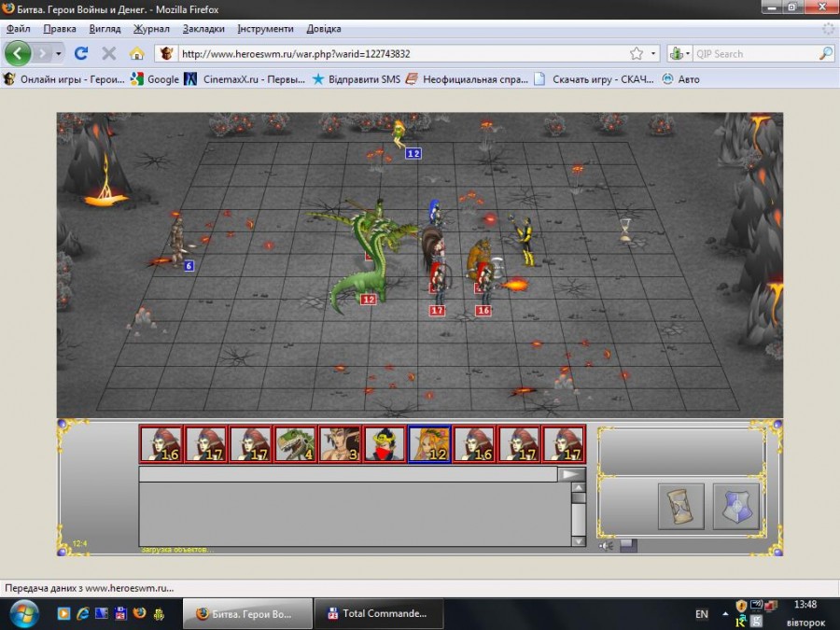This screenshot has height=630, width=840.
Task: Click the chat log scroll-down arrow
Action: 579,541
